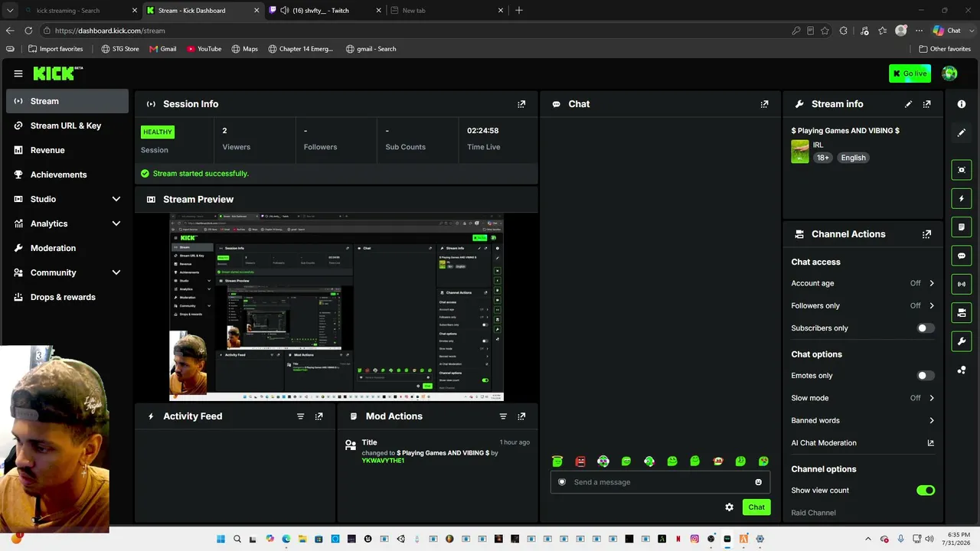Open the lightning bolt widget in right rail
This screenshot has height=551, width=980.
coord(962,199)
